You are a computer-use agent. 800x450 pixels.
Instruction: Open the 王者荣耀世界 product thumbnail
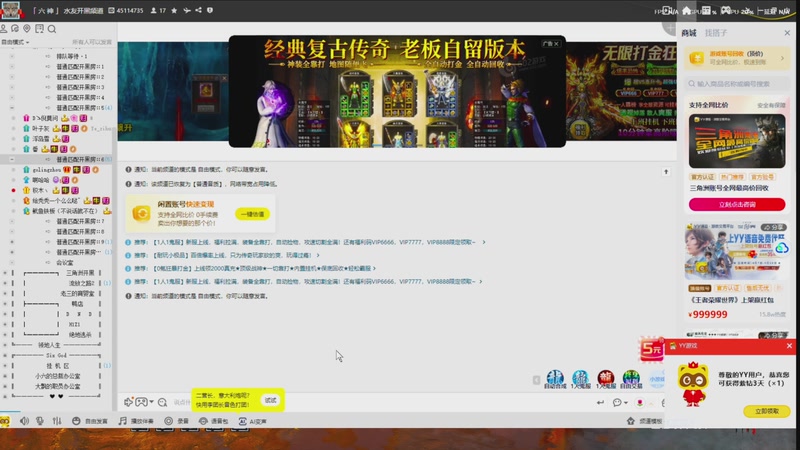tap(737, 252)
